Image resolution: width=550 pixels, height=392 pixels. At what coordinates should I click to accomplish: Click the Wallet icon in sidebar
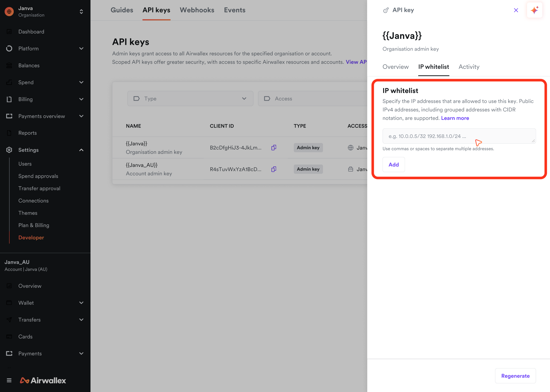coord(9,303)
